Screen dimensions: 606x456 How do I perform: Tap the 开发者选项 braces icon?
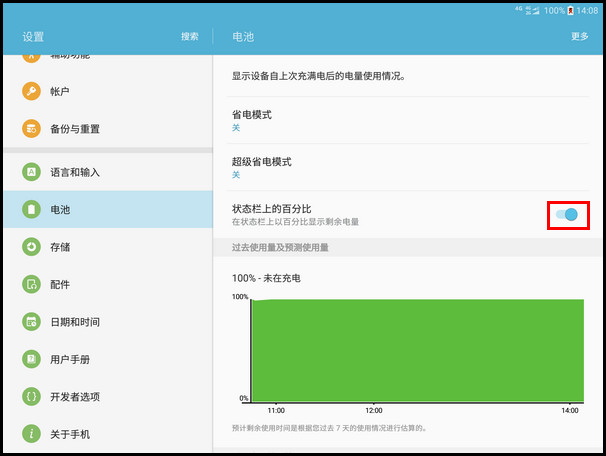point(31,396)
